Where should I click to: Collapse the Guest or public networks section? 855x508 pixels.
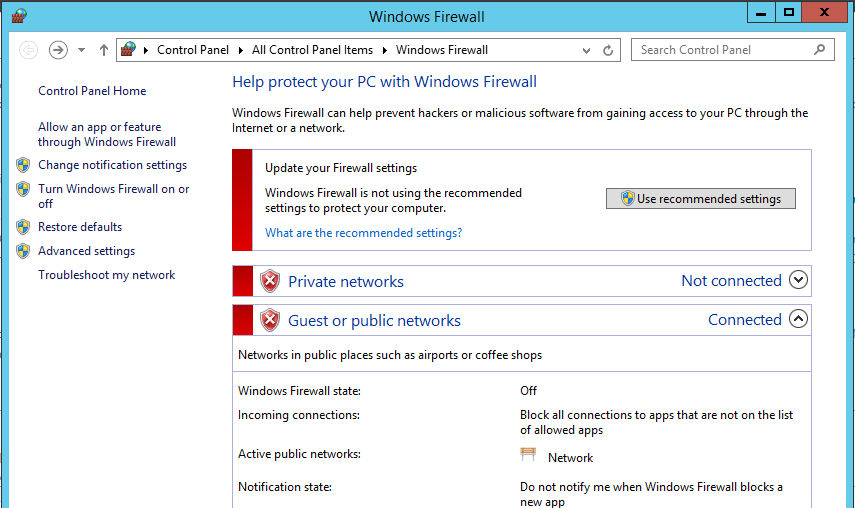798,319
